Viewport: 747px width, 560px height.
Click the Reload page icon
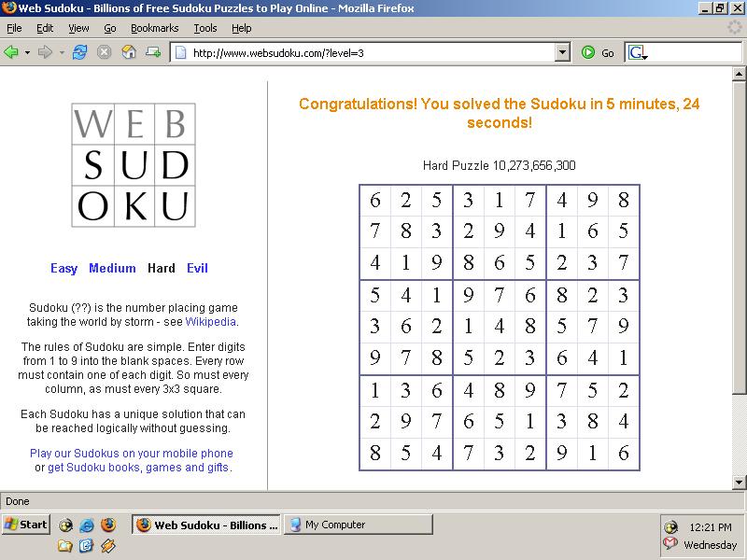pyautogui.click(x=79, y=52)
